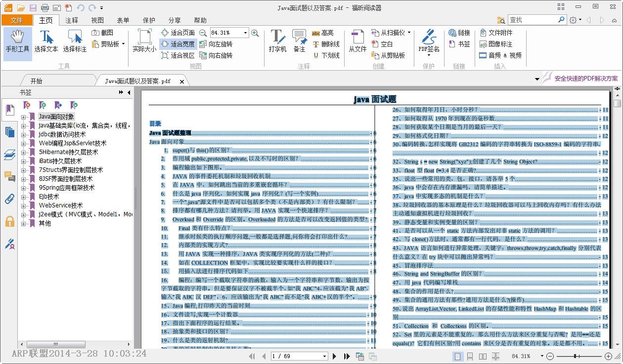Click the Note tool (备注)
This screenshot has width=623, height=364.
tap(299, 41)
